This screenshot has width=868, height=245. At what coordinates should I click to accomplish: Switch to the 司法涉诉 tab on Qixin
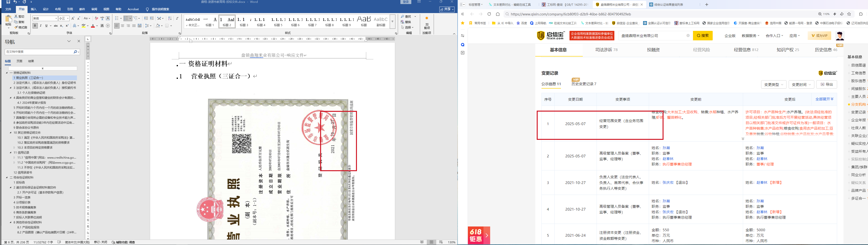(606, 50)
